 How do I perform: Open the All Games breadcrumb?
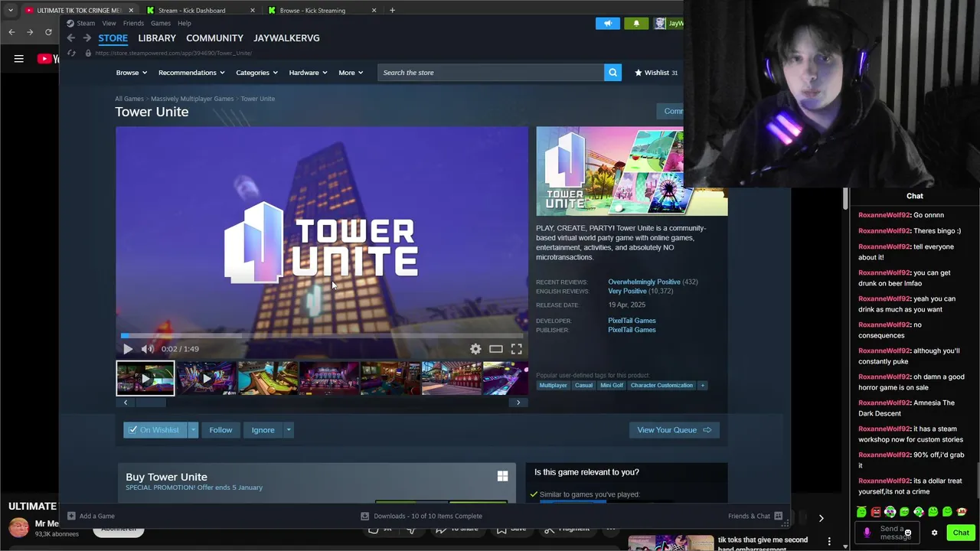point(129,99)
